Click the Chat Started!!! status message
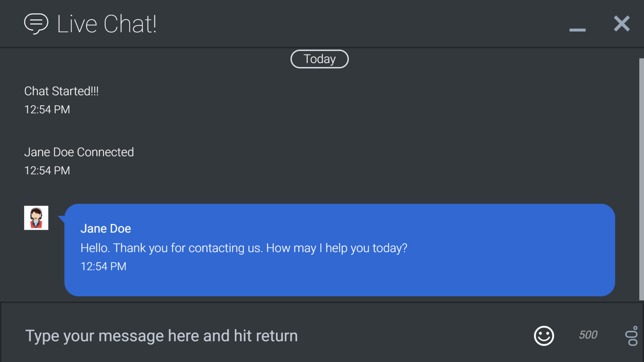This screenshot has height=362, width=644. pyautogui.click(x=61, y=91)
